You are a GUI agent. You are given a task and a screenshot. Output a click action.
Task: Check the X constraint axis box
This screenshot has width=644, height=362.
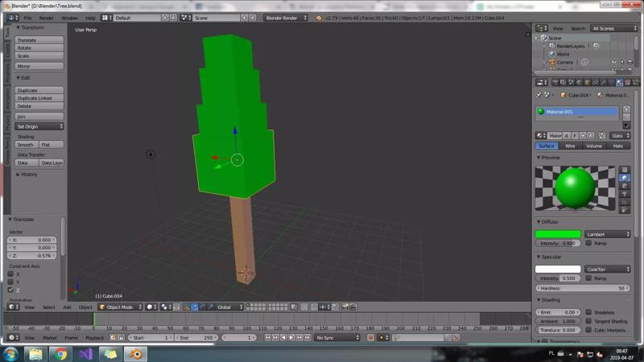10,274
